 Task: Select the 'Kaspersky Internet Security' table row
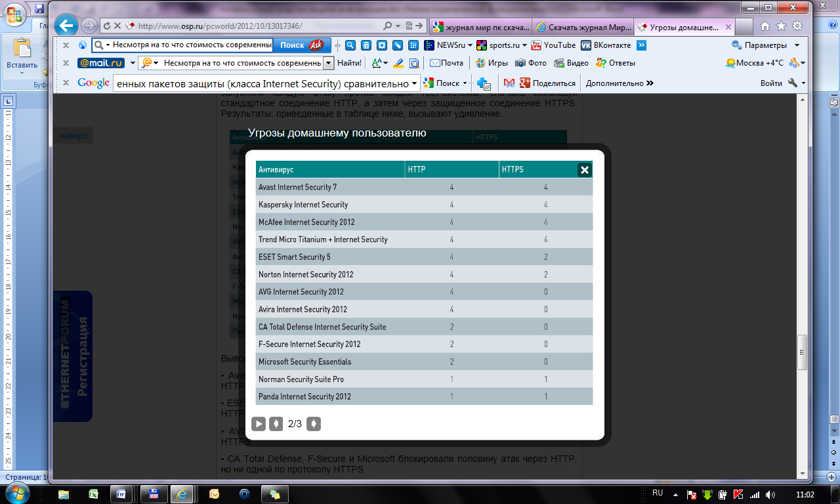[424, 204]
